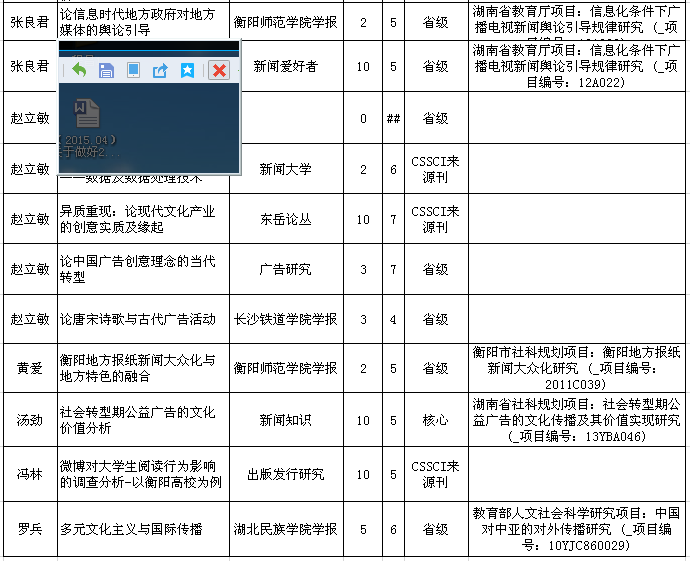The height and width of the screenshot is (561, 690).
Task: Select the 广告研究 journal cell
Action: click(x=286, y=270)
